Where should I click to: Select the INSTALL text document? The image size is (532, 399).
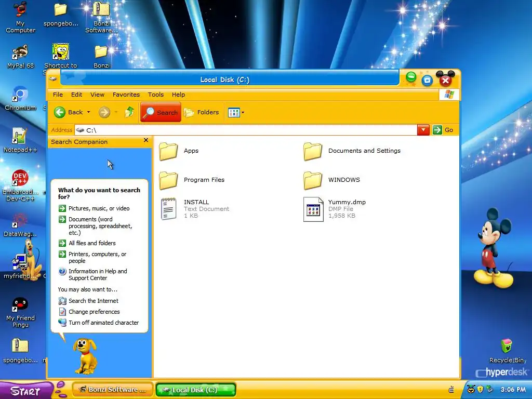point(195,209)
